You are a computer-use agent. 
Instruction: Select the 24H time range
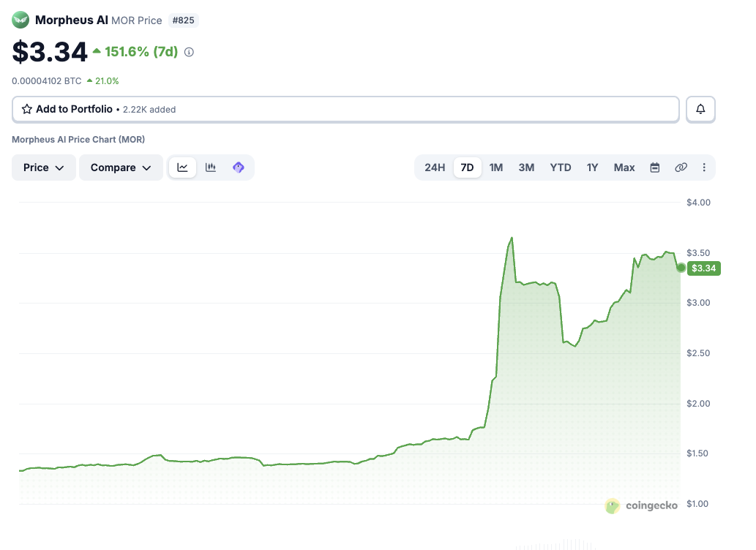tap(435, 167)
